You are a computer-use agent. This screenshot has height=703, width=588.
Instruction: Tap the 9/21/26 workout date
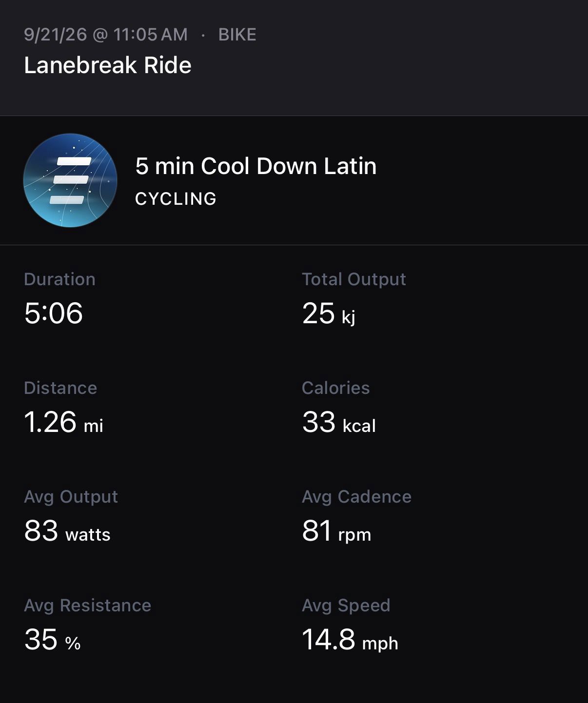point(55,35)
